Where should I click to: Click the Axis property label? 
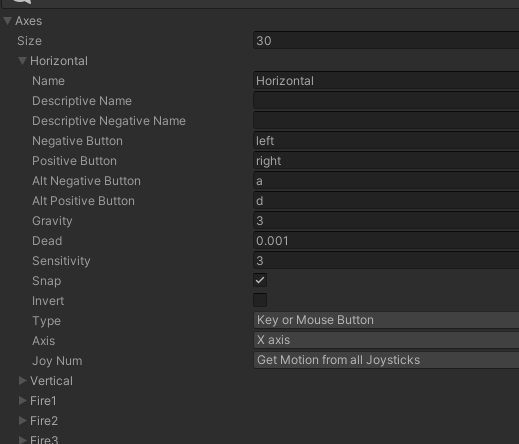click(44, 341)
